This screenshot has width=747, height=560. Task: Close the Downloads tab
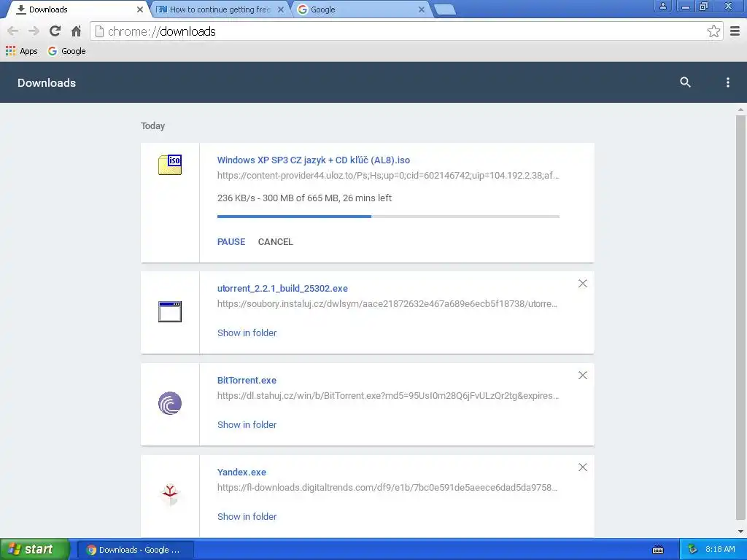(x=140, y=9)
